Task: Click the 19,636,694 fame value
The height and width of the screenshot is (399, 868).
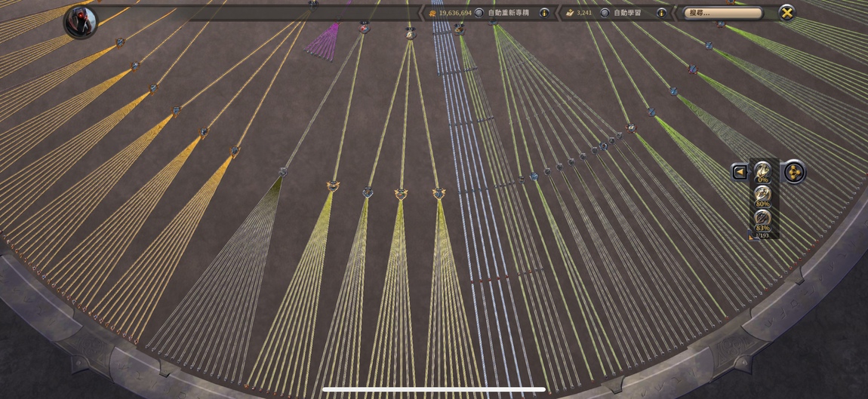Action: click(x=456, y=13)
